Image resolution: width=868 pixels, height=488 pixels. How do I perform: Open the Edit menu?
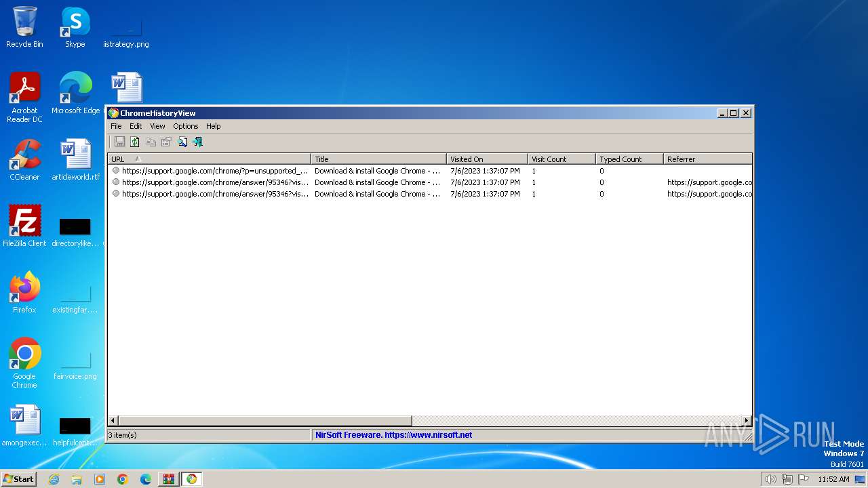click(x=136, y=126)
